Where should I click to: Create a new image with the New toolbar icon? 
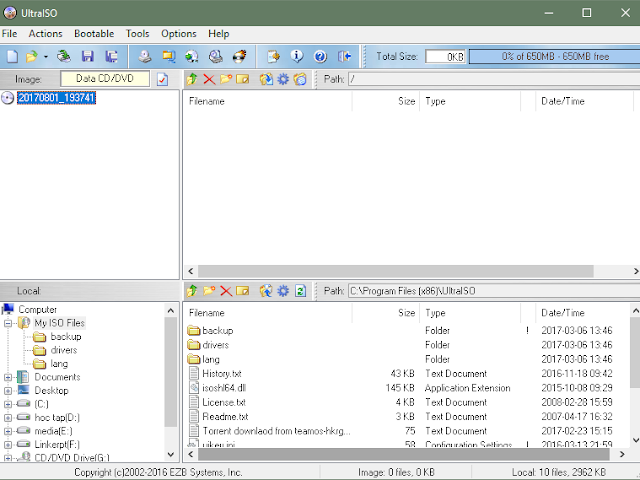[12, 56]
